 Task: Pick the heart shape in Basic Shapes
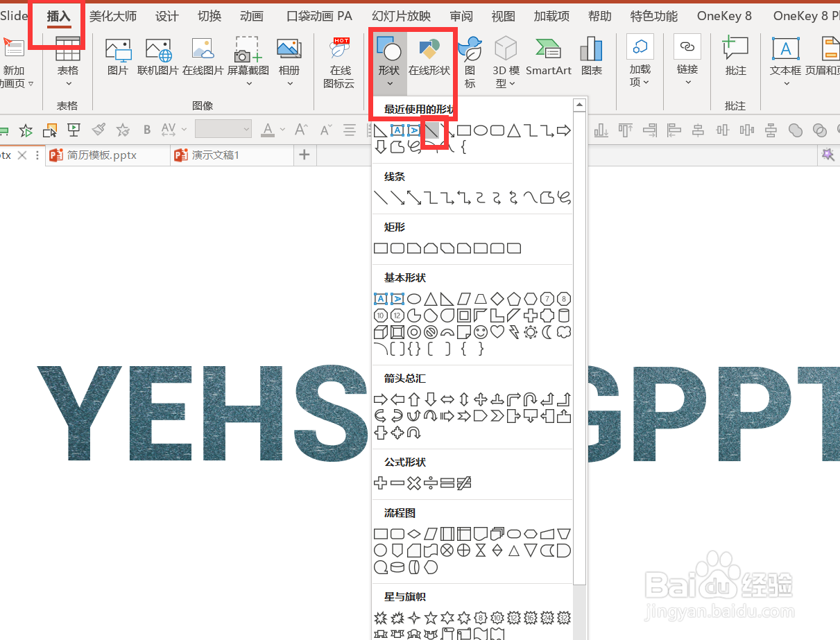(x=497, y=332)
